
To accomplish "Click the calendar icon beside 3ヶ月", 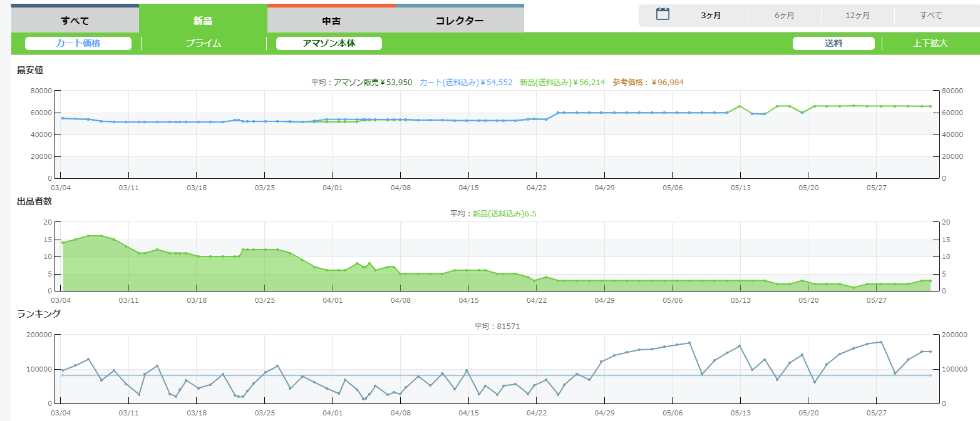I will (663, 14).
